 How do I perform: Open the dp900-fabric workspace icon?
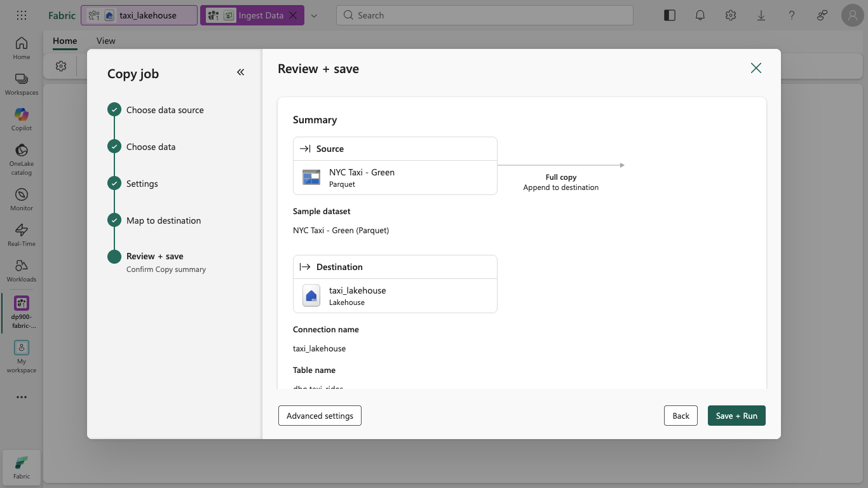22,312
